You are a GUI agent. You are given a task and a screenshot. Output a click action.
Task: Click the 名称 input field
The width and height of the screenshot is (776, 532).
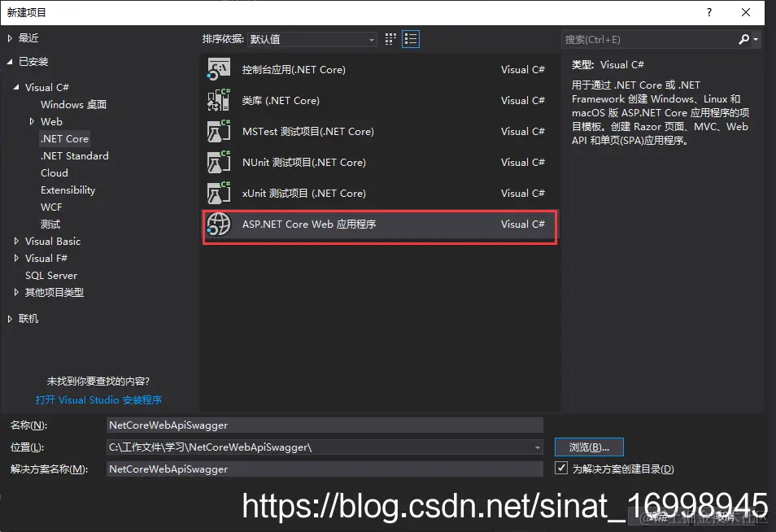click(x=325, y=425)
